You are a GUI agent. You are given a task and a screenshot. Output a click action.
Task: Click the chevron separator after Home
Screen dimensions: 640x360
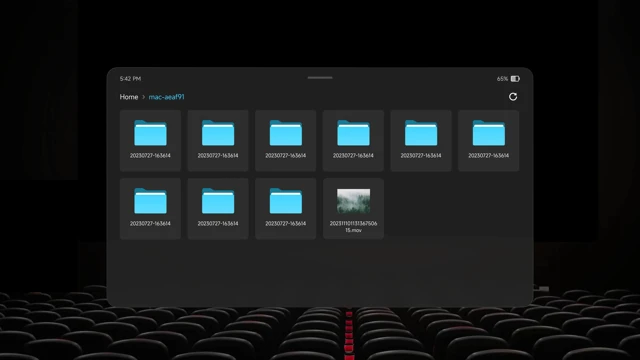pyautogui.click(x=143, y=97)
